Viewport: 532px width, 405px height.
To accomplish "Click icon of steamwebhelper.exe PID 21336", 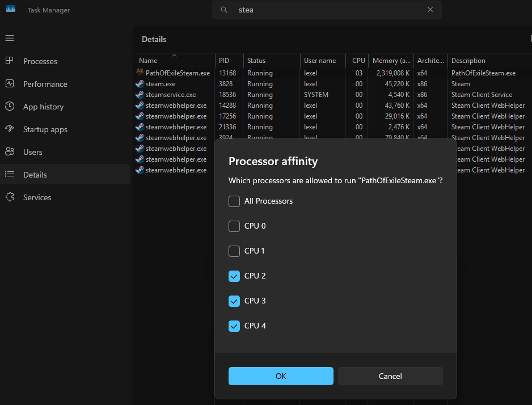I will (x=140, y=127).
